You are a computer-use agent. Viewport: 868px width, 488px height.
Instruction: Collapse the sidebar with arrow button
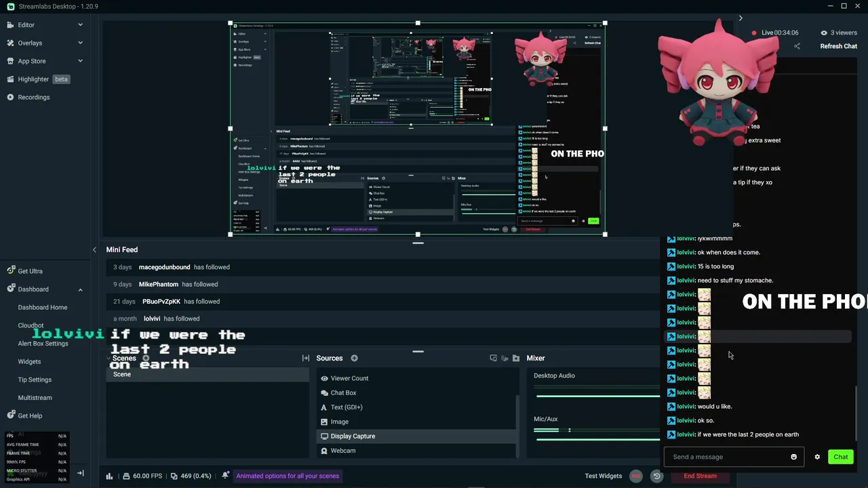pyautogui.click(x=80, y=473)
